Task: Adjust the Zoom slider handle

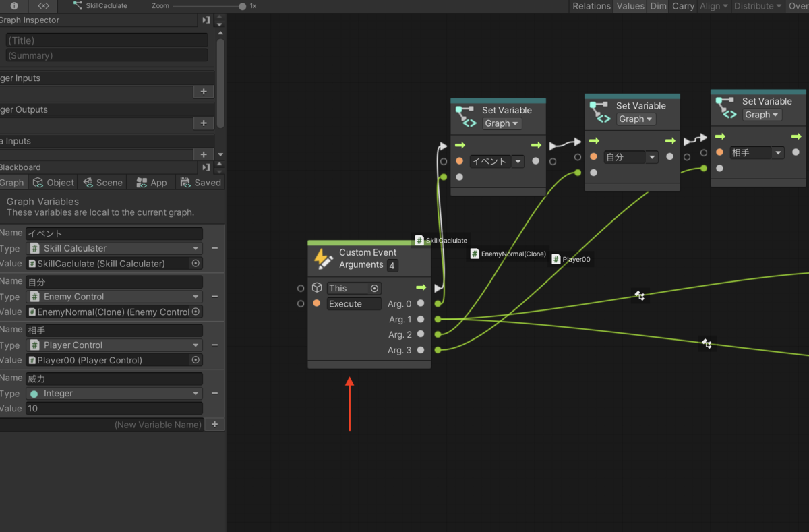Action: 242,6
